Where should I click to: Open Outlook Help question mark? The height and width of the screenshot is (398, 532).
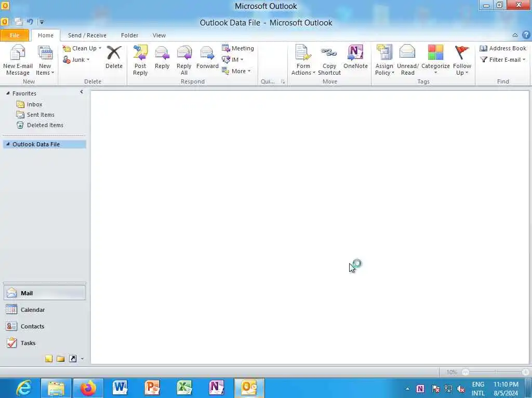526,35
